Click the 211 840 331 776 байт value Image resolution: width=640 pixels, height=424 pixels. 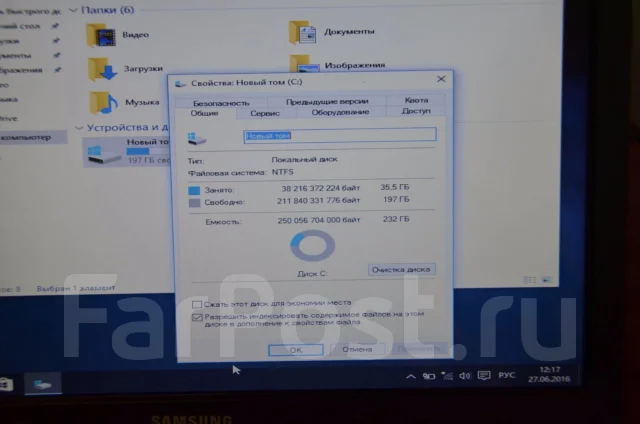point(318,201)
